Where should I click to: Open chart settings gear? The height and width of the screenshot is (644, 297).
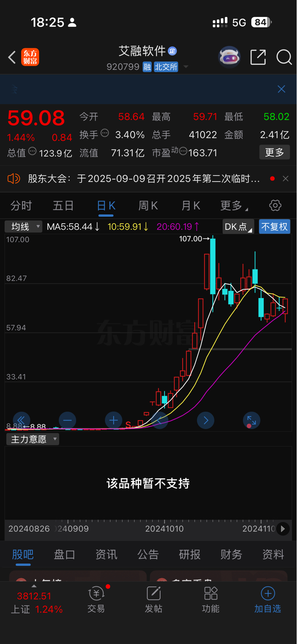tap(275, 205)
